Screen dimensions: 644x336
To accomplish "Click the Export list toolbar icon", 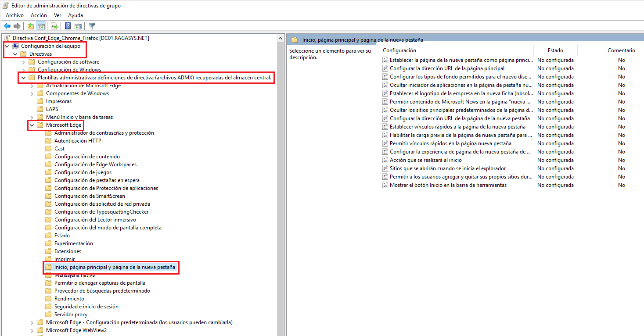I will click(54, 26).
